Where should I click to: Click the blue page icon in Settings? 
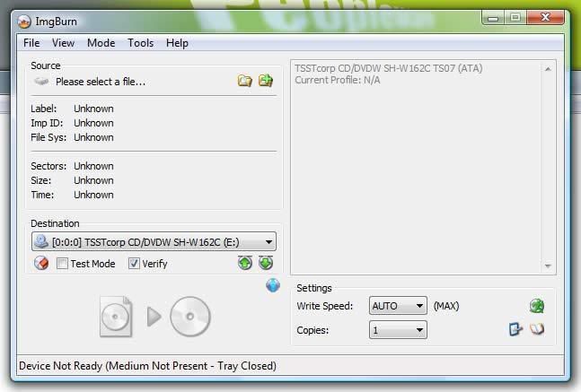click(x=515, y=329)
